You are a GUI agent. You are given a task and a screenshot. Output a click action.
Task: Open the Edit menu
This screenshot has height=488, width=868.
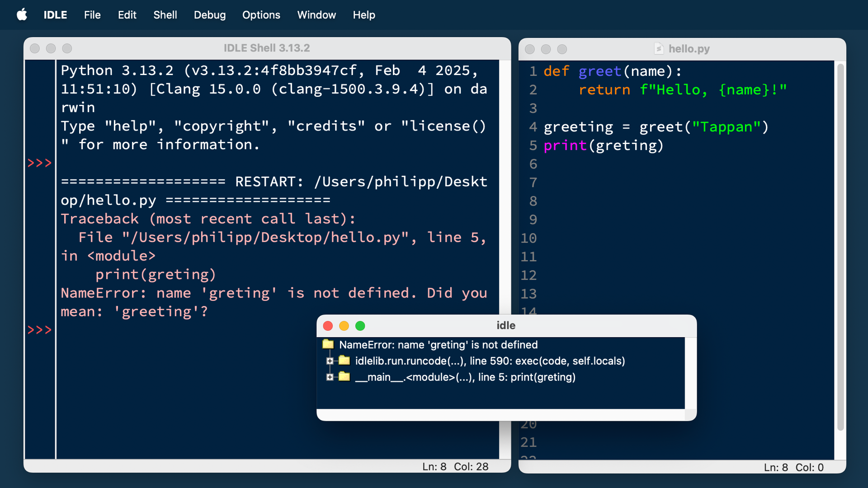pyautogui.click(x=127, y=14)
